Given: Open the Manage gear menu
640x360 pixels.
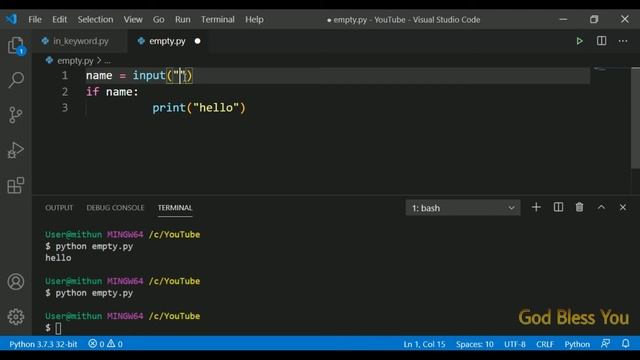Looking at the screenshot, I should tap(16, 317).
